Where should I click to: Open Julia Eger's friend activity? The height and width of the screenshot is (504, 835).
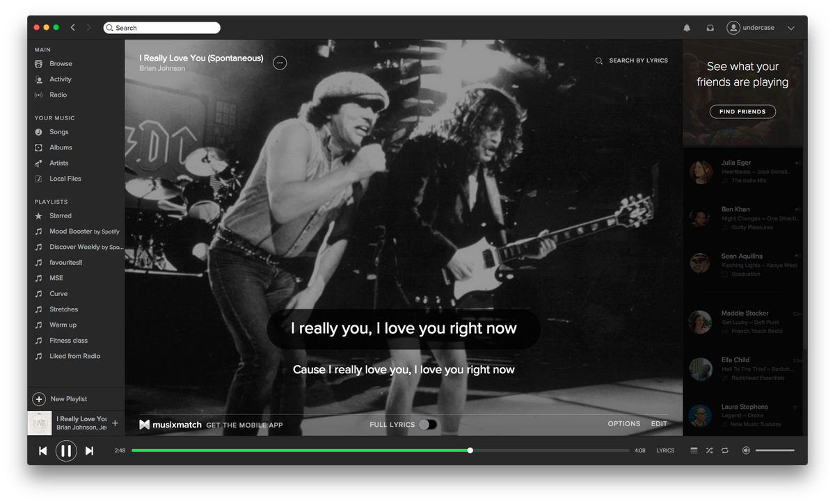pyautogui.click(x=742, y=172)
